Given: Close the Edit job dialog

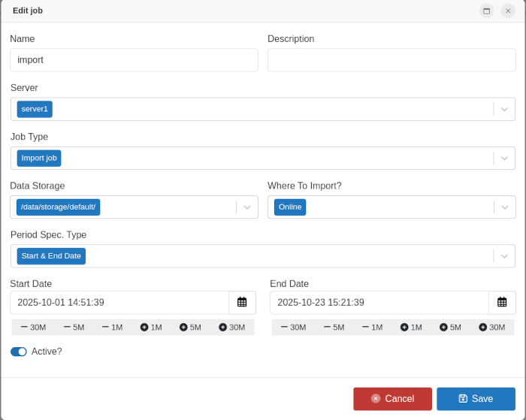Looking at the screenshot, I should coord(508,11).
